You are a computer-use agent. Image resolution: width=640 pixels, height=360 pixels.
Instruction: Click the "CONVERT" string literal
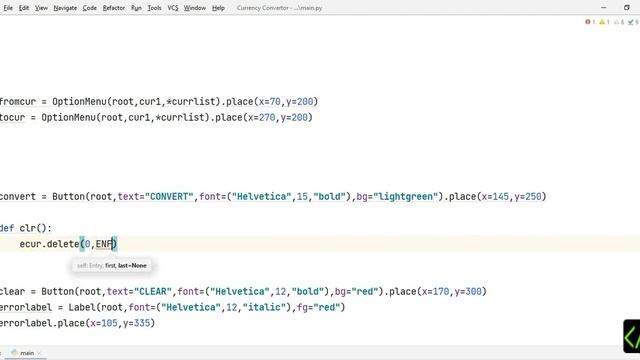[x=169, y=196]
